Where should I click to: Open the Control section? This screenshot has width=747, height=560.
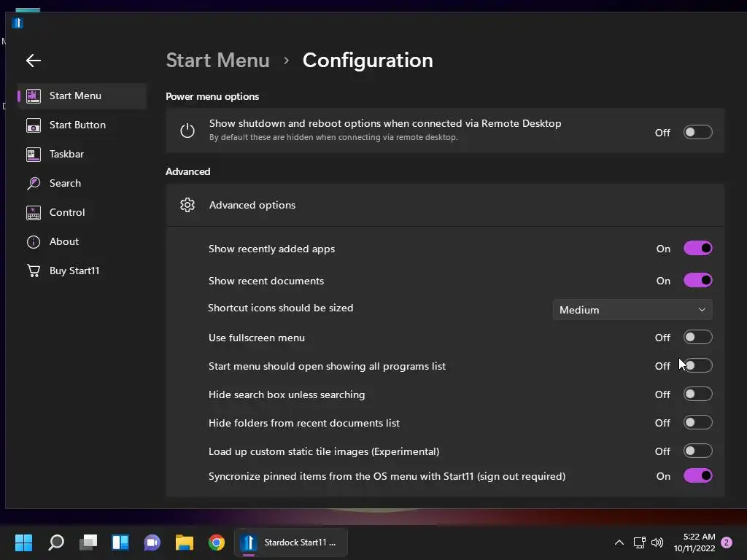(x=82, y=213)
